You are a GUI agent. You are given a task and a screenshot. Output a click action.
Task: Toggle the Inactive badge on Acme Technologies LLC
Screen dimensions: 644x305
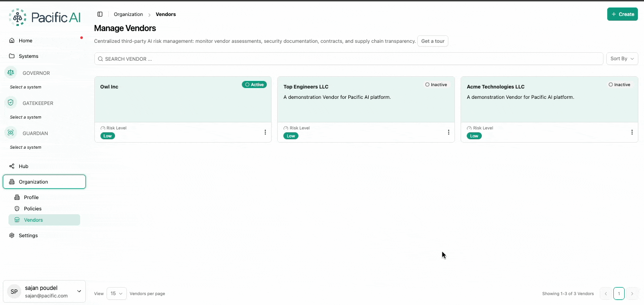619,85
